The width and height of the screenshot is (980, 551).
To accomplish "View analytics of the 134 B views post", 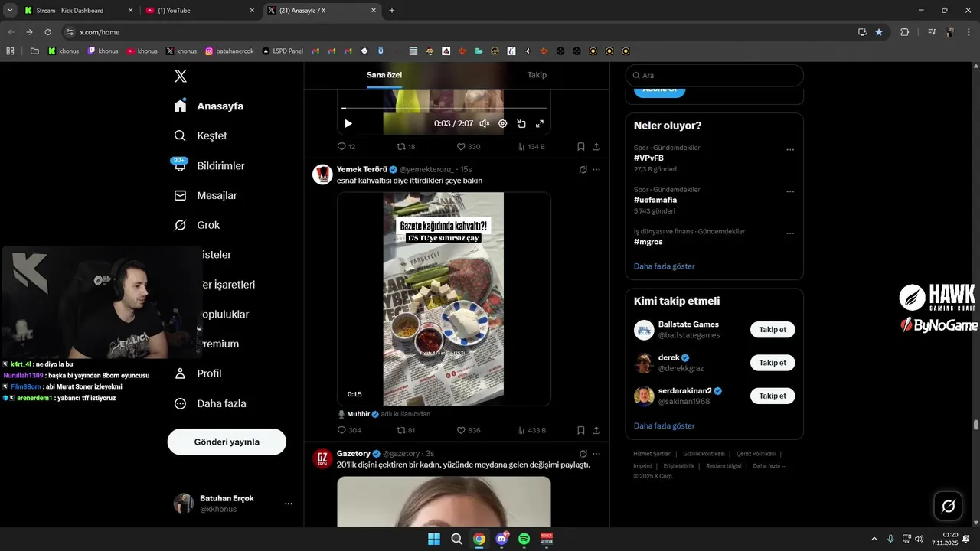I will pyautogui.click(x=531, y=146).
